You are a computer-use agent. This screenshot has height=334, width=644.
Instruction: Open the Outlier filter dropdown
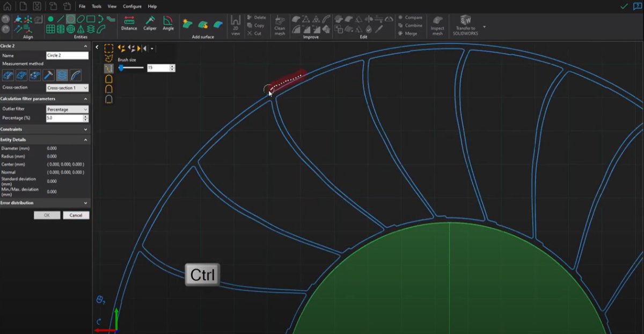pyautogui.click(x=67, y=109)
